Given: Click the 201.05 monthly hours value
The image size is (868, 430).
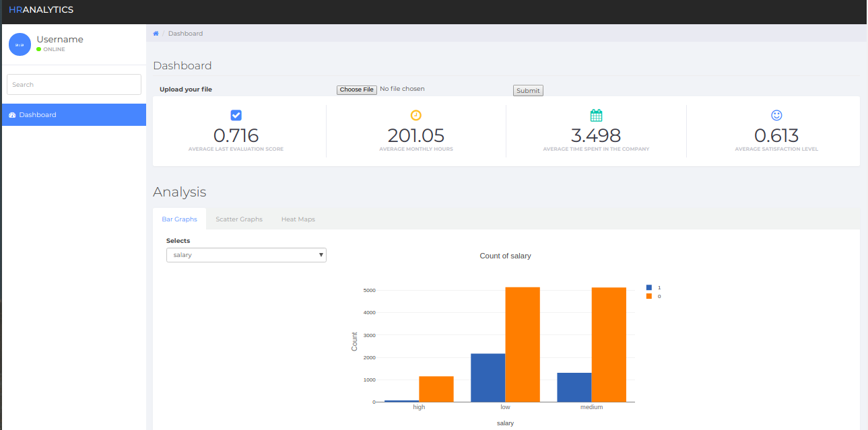Looking at the screenshot, I should pyautogui.click(x=416, y=136).
